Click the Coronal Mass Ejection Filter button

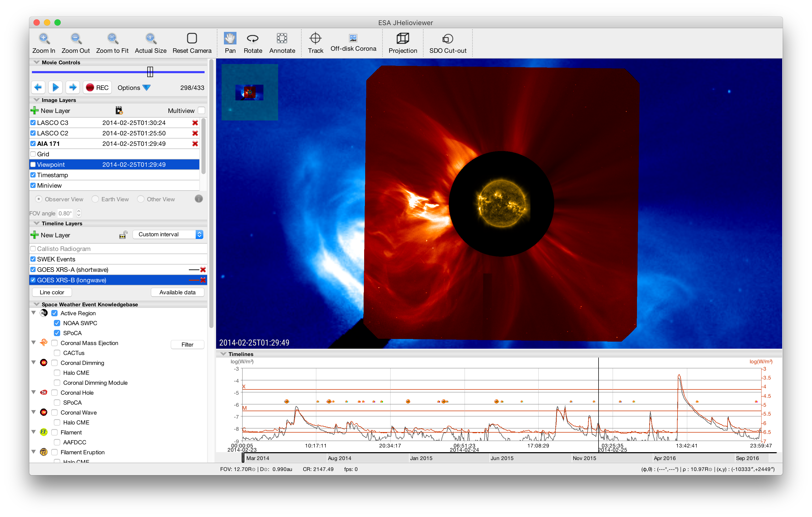coord(187,344)
